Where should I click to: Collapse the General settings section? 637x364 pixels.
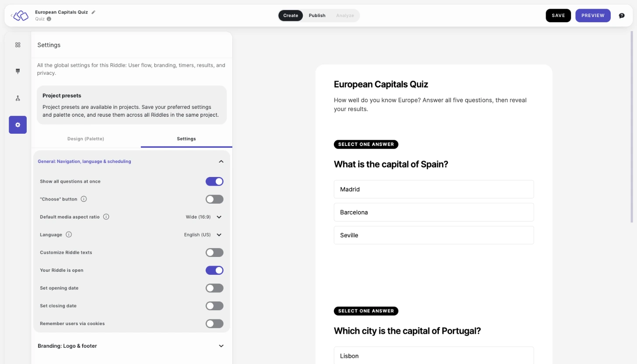click(x=131, y=161)
